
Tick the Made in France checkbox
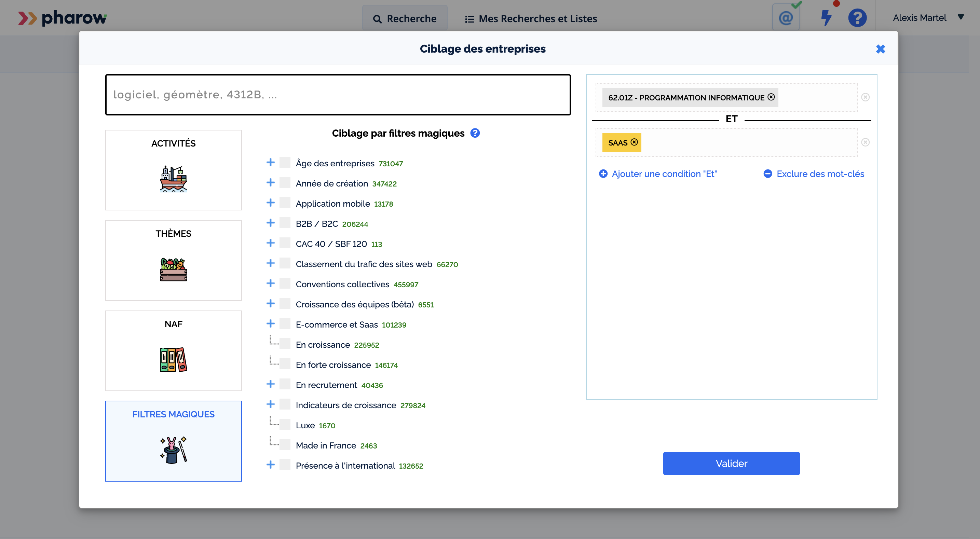pos(285,445)
